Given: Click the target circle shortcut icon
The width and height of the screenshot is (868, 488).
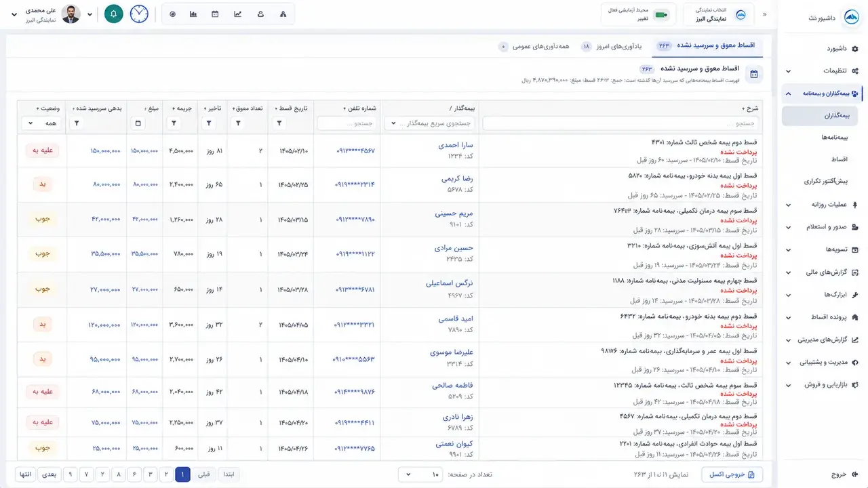Looking at the screenshot, I should 172,14.
